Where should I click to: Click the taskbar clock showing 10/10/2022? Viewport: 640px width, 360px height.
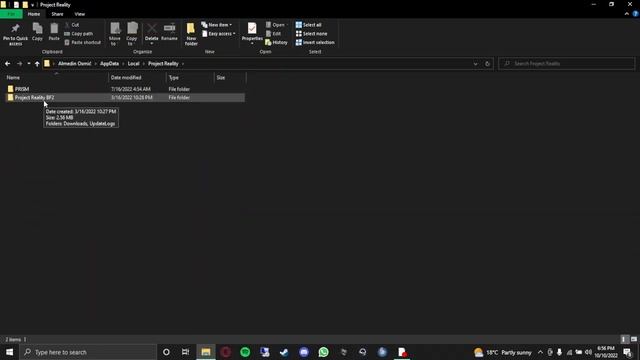coord(606,352)
